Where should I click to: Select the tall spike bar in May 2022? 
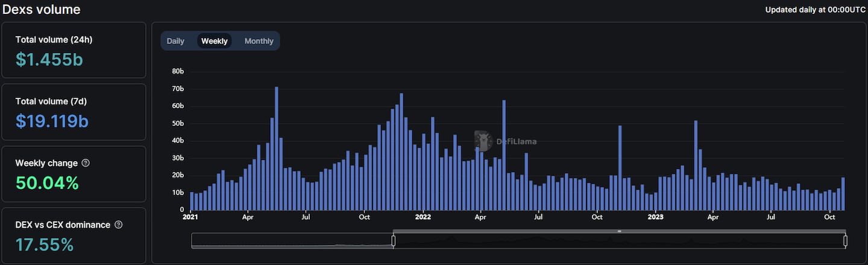tap(503, 155)
